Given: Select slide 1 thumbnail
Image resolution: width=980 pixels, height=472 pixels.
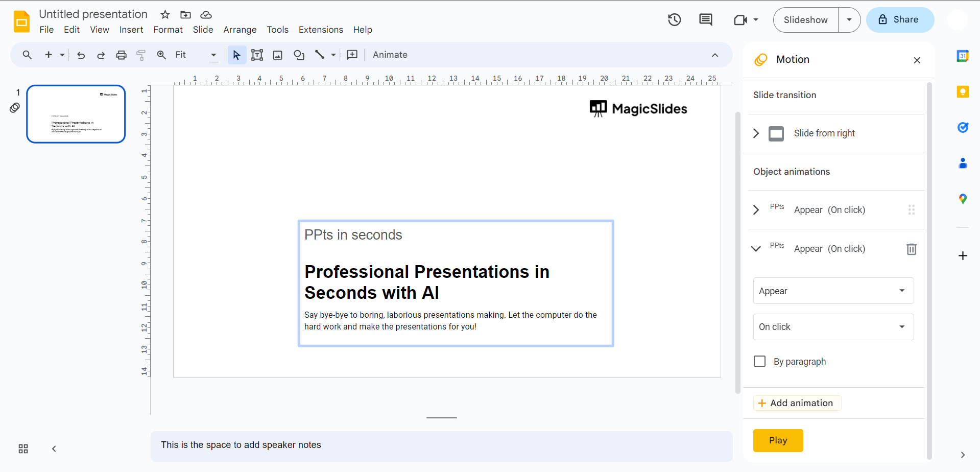Looking at the screenshot, I should tap(76, 114).
